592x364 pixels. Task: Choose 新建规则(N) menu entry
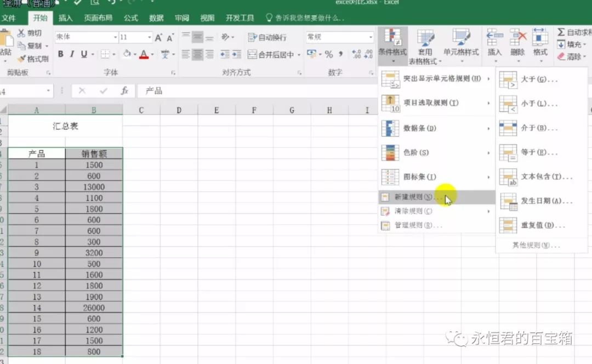pyautogui.click(x=436, y=197)
